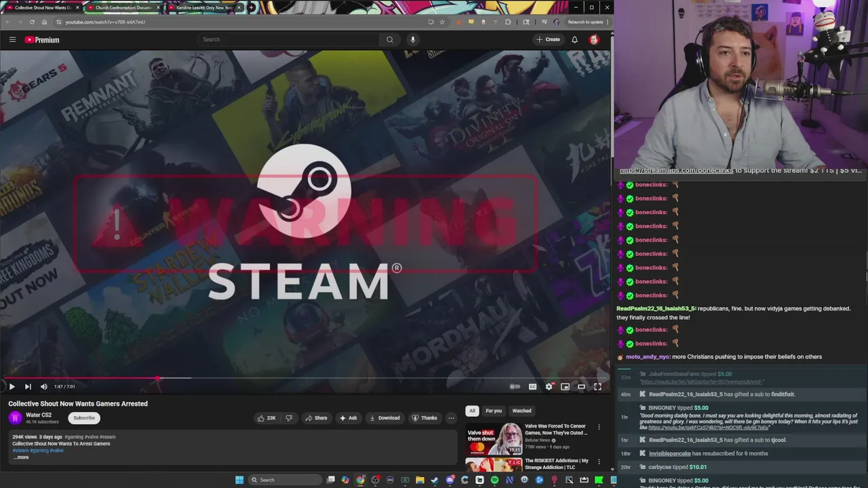Open The RISKIEST Addictions video title

click(x=557, y=464)
